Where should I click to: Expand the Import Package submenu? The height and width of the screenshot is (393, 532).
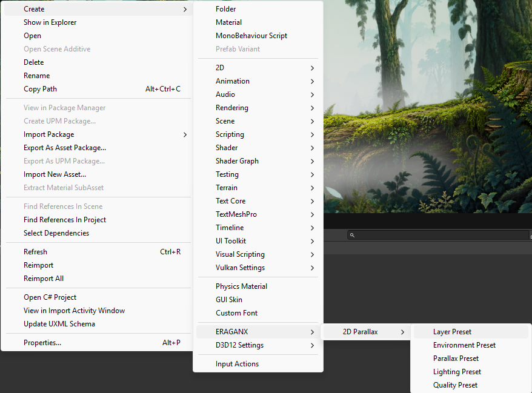tap(98, 134)
